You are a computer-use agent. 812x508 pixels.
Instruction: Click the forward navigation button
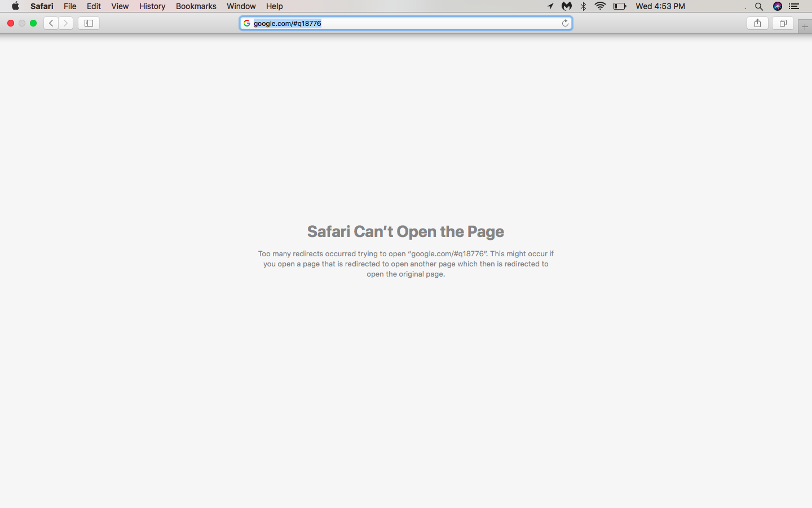(x=66, y=23)
